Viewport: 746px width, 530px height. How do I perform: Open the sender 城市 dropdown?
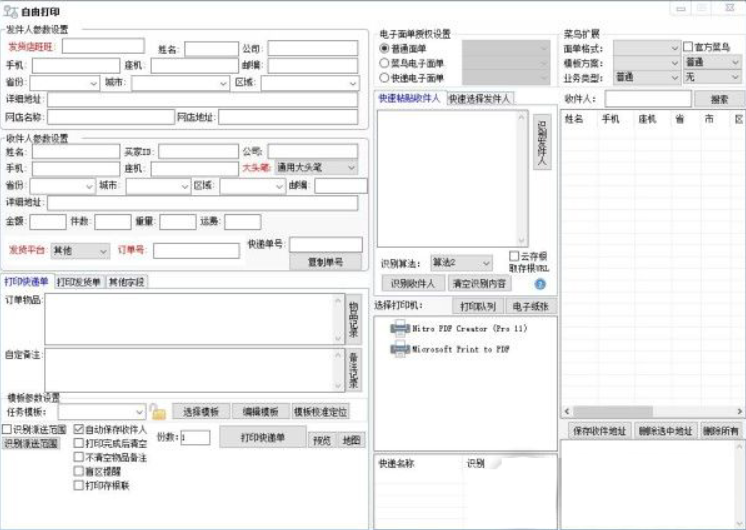click(x=181, y=83)
